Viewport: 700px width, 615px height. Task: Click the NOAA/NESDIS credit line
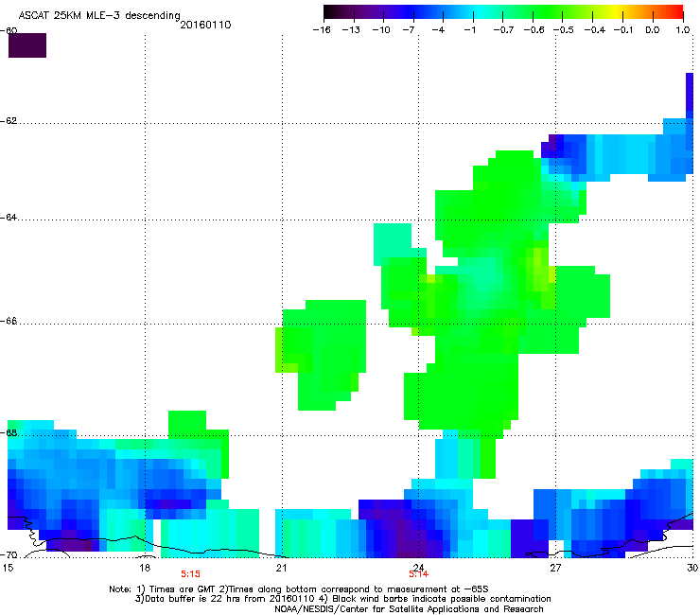tap(409, 609)
